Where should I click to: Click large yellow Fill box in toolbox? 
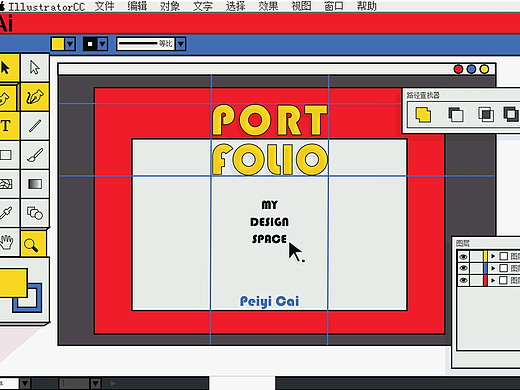pos(13,283)
